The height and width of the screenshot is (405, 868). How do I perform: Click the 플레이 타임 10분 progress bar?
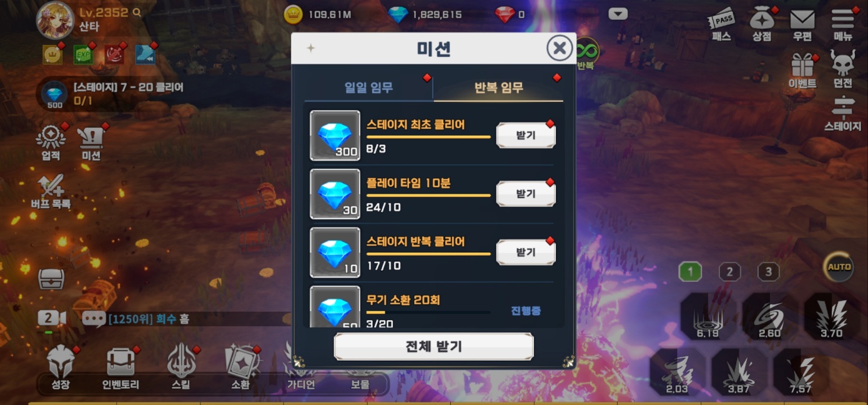428,196
